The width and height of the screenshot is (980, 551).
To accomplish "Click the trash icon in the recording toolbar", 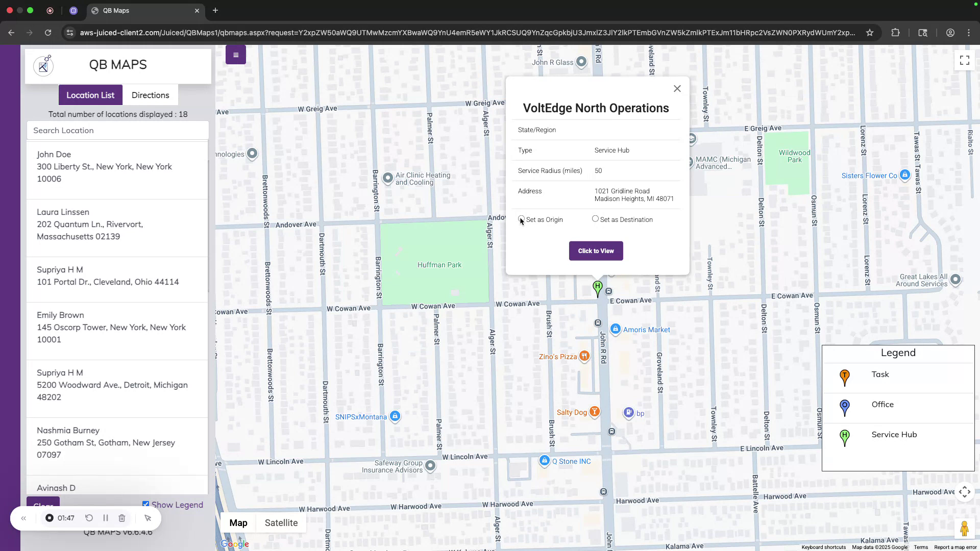I will (x=121, y=518).
